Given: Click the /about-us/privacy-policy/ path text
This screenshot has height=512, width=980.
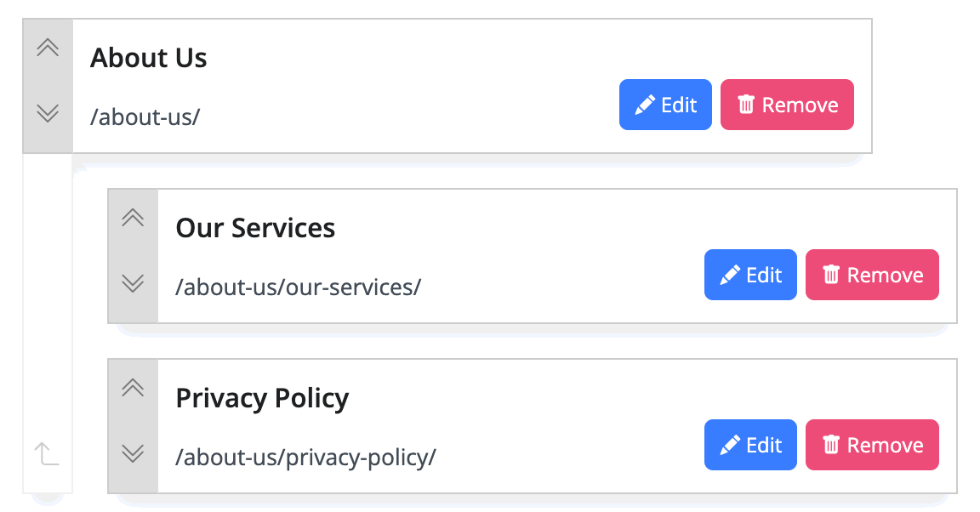Looking at the screenshot, I should (x=305, y=458).
